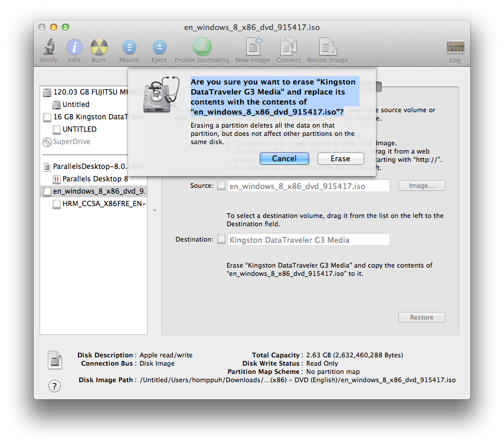Click the "No partition map" scheme value

333,372
